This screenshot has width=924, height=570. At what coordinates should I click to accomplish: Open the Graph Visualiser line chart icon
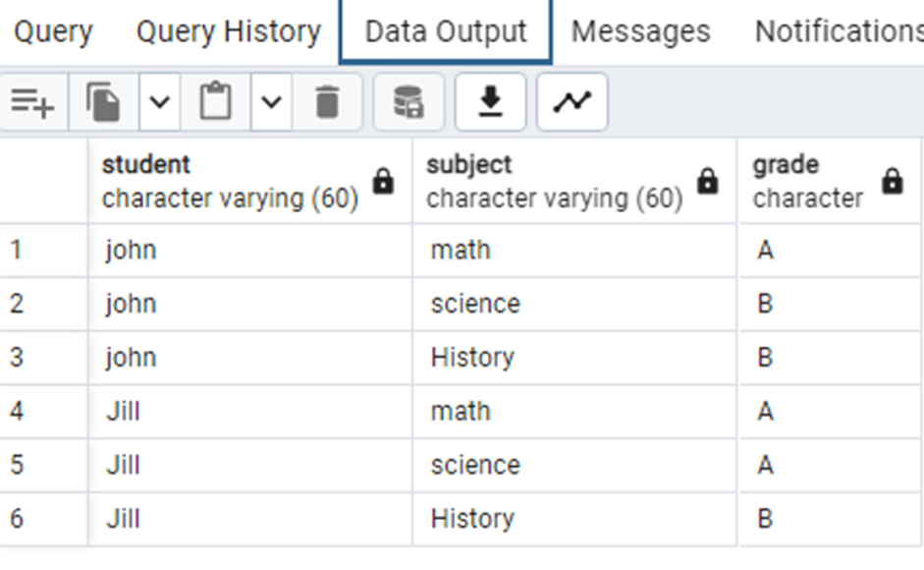[571, 102]
